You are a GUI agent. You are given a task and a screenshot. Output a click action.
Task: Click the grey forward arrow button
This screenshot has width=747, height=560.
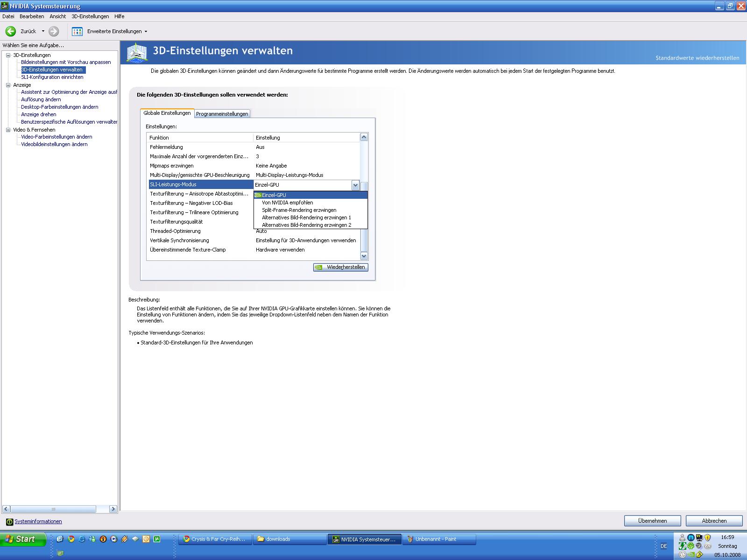(54, 31)
